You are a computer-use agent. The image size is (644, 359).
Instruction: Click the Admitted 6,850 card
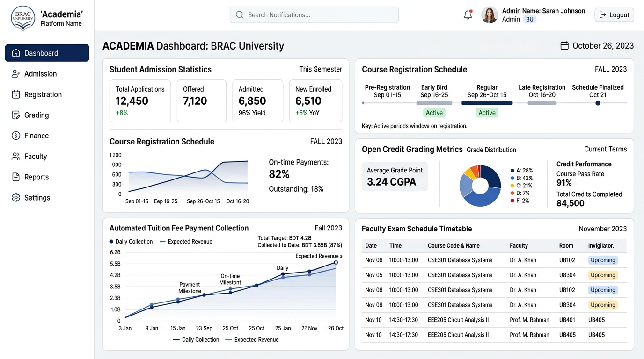(x=258, y=101)
